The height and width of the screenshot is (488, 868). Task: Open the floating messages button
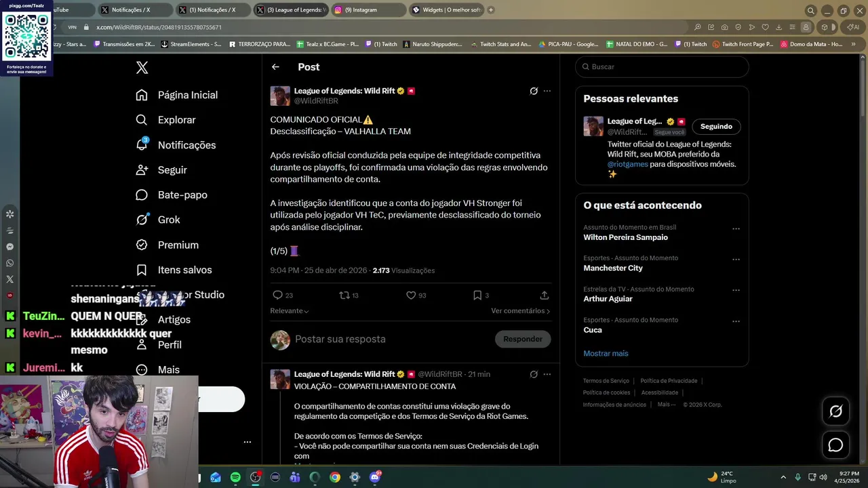click(835, 445)
